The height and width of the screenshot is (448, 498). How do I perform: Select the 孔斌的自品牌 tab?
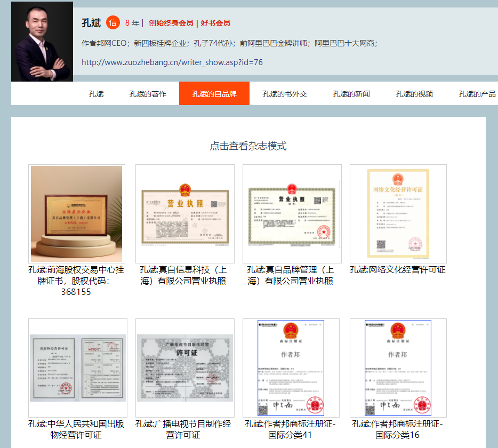[214, 94]
